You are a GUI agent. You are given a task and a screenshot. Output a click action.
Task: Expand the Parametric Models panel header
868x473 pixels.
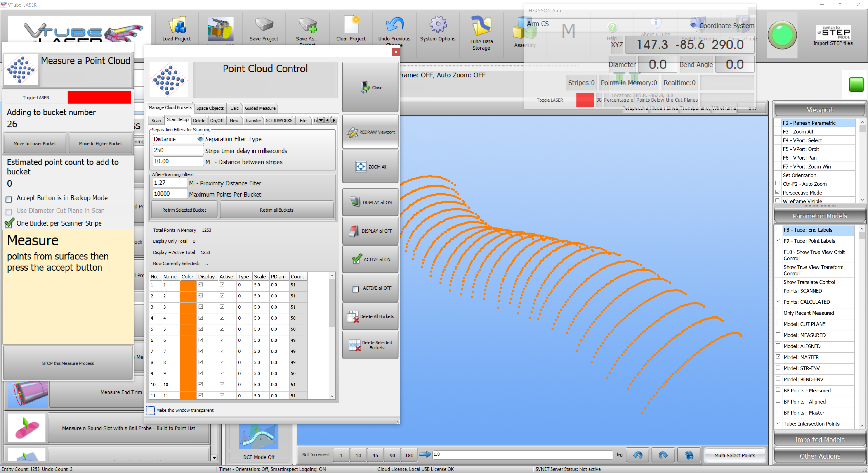pos(819,216)
